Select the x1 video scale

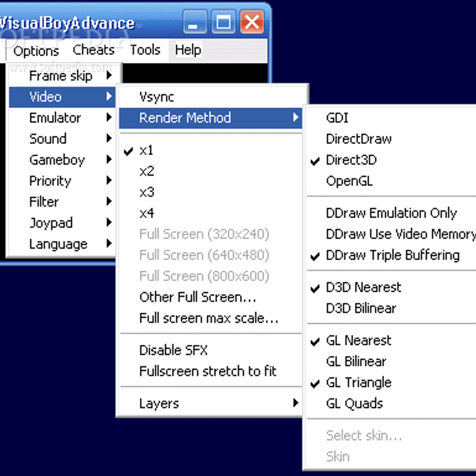pos(211,150)
